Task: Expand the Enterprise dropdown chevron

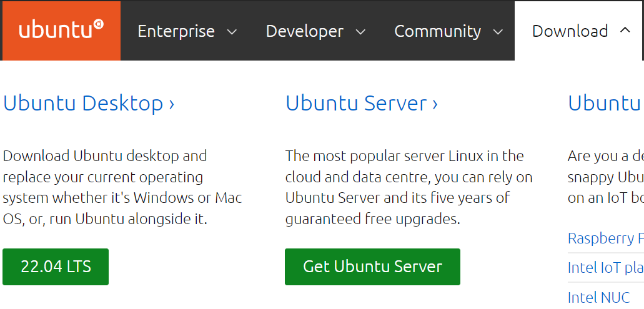Action: (x=232, y=32)
